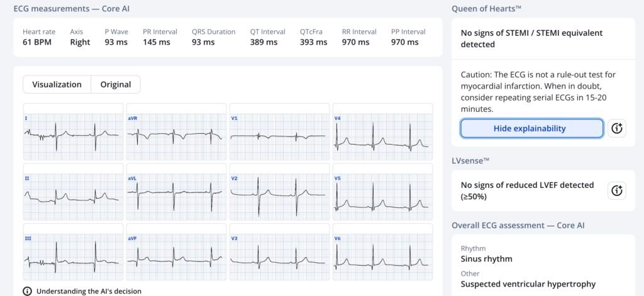
Task: Switch to the Visualization tab
Action: 57,84
